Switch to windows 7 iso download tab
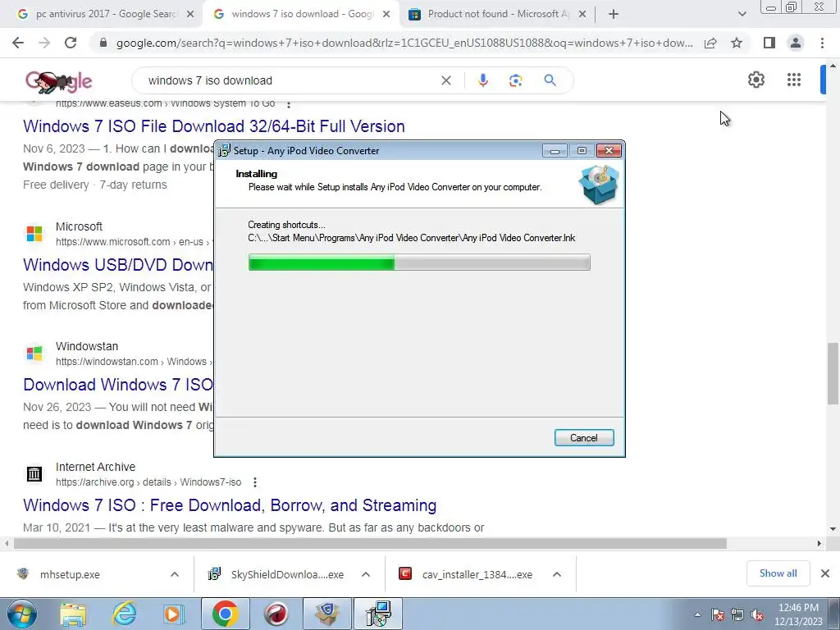Screen dimensions: 840x630 (x=300, y=14)
